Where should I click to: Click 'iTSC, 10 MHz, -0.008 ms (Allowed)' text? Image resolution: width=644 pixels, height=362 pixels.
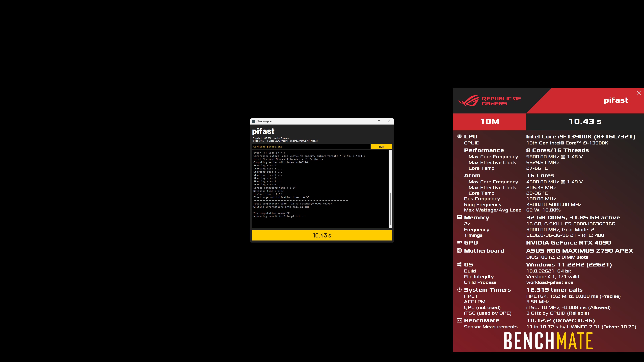click(x=568, y=308)
